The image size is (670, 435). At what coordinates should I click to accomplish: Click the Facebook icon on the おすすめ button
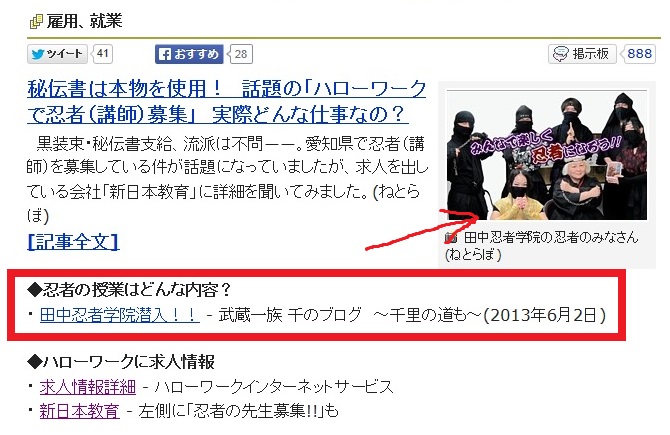[x=165, y=54]
